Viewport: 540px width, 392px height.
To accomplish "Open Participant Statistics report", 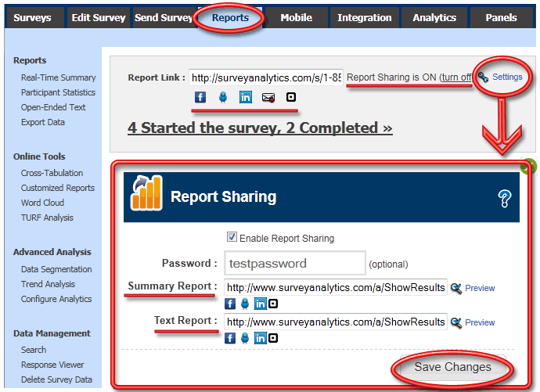I will (58, 92).
